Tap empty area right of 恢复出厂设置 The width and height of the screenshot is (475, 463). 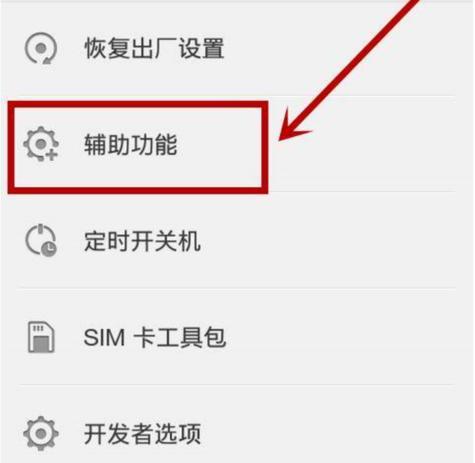340,48
